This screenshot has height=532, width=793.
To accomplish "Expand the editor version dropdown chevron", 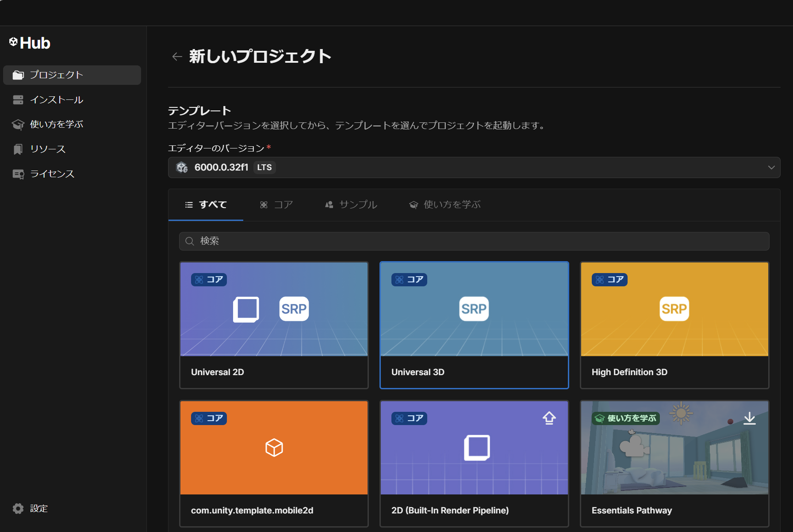I will point(771,167).
